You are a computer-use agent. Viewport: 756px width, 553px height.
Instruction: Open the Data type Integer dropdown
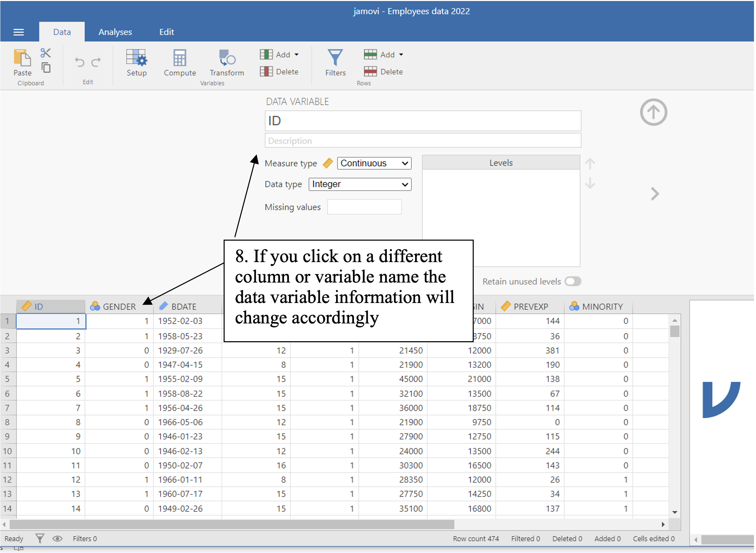click(x=360, y=184)
